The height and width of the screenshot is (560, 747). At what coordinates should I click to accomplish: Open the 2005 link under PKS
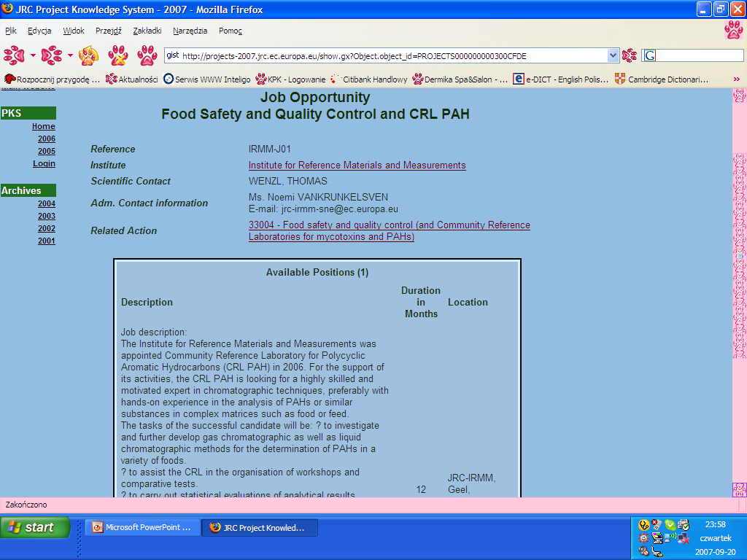(47, 151)
